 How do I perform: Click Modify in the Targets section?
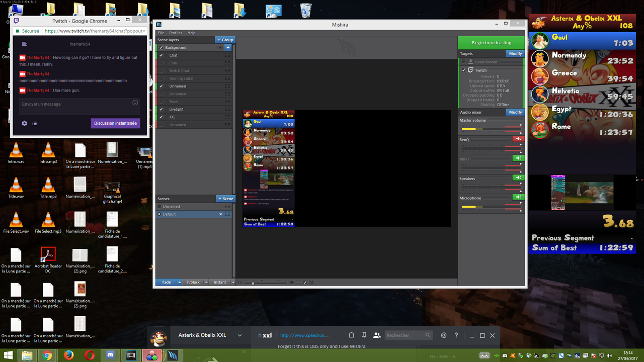[x=515, y=54]
